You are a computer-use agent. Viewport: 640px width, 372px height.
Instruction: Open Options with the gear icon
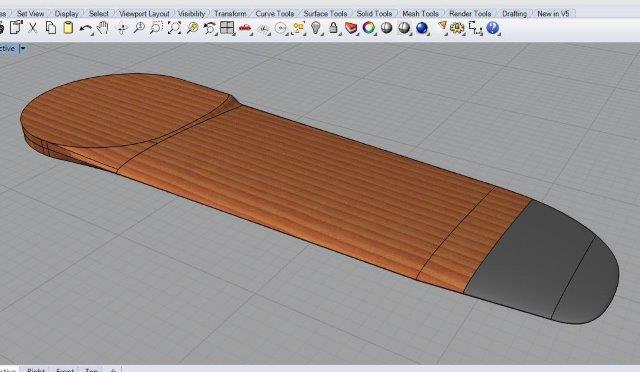(457, 28)
